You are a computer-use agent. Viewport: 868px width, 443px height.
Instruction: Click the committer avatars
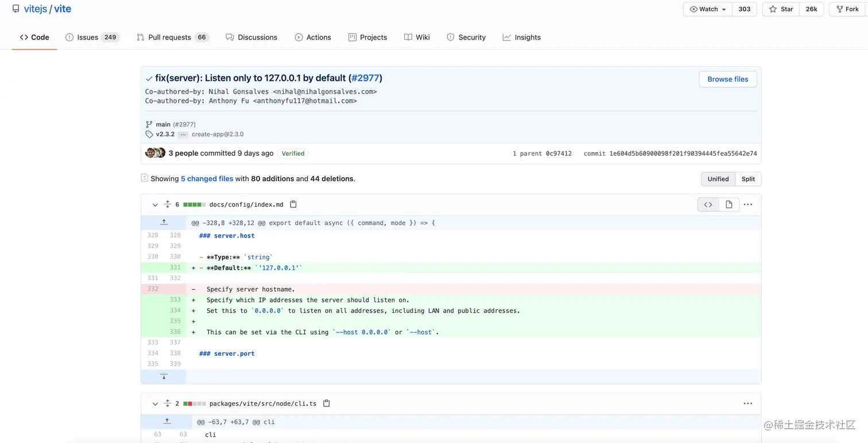pos(155,153)
